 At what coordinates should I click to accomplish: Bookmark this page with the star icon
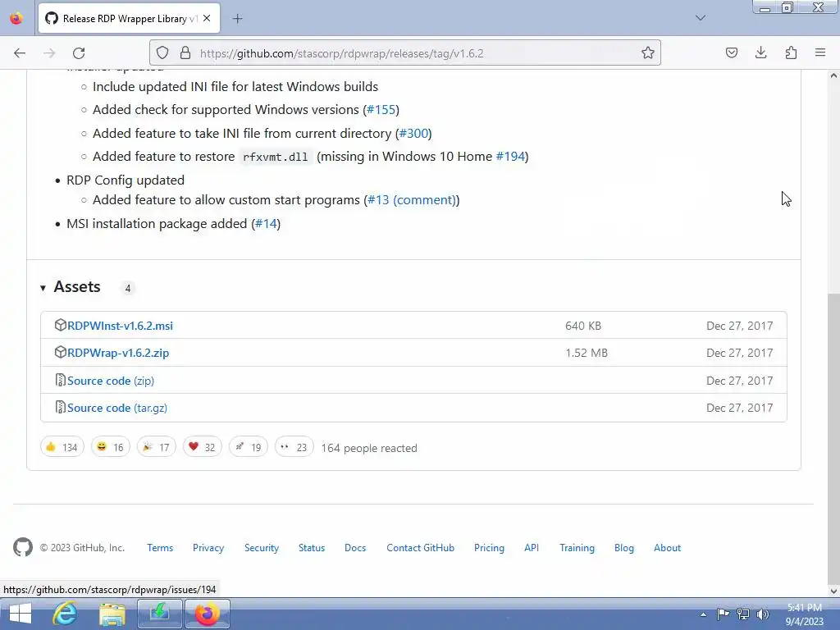pyautogui.click(x=648, y=53)
